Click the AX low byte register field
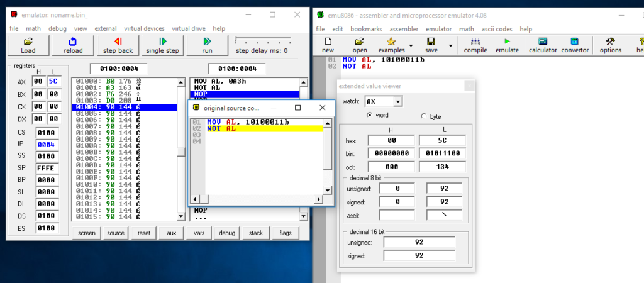The height and width of the screenshot is (283, 644). [53, 81]
